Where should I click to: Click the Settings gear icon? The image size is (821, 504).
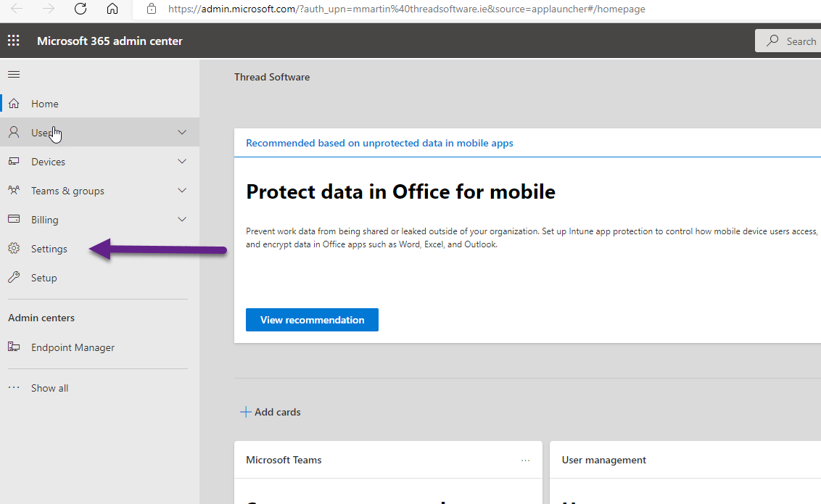tap(14, 249)
